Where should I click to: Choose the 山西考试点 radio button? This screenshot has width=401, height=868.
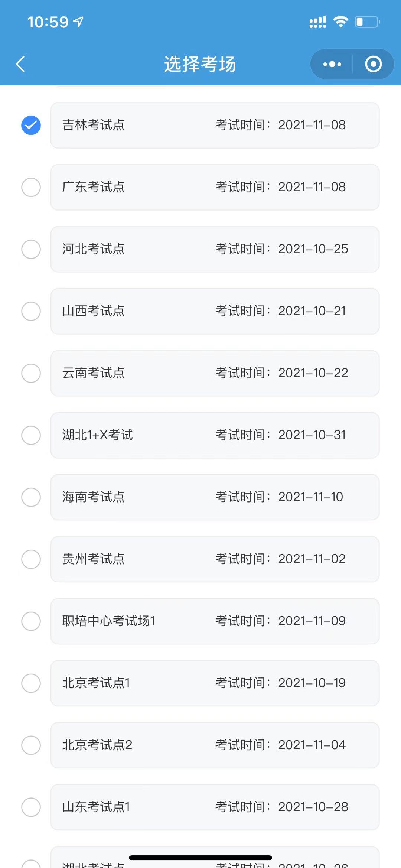point(31,311)
